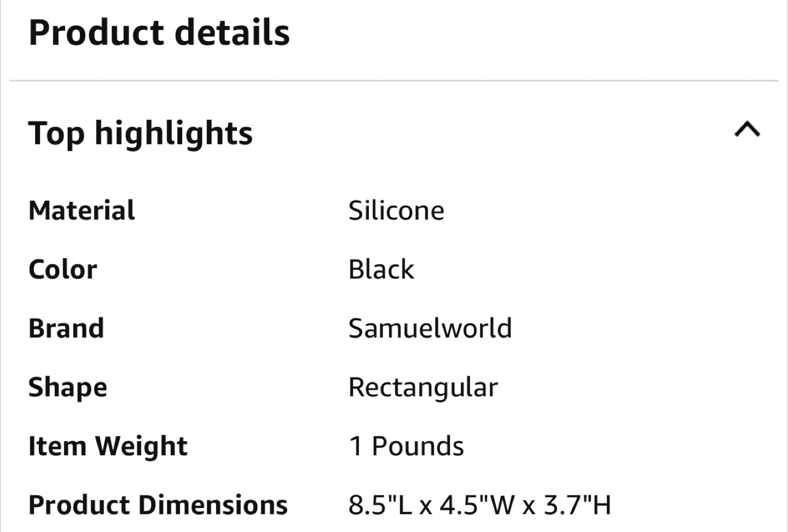
Task: Click the Rectangular shape value
Action: point(423,387)
